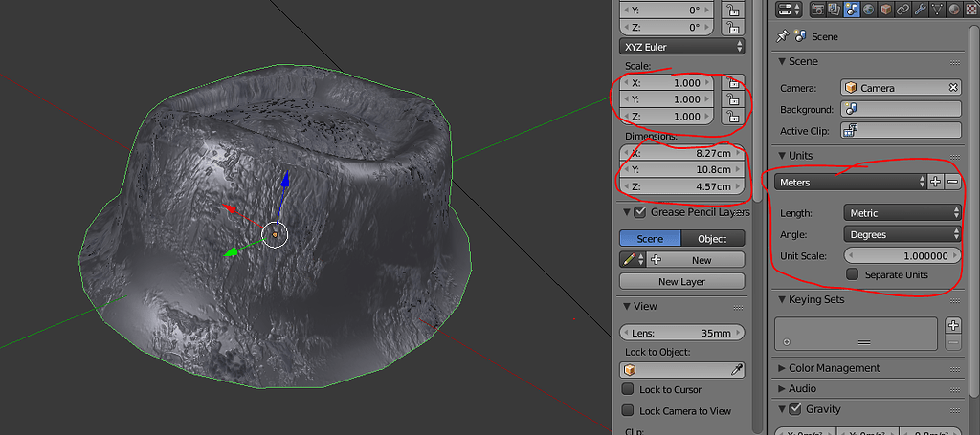The width and height of the screenshot is (980, 435).
Task: Enable Lock Camera to View checkbox
Action: [x=628, y=411]
